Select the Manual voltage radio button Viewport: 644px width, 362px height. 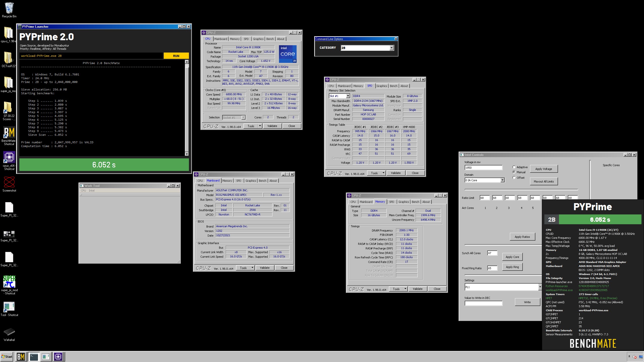click(x=514, y=172)
